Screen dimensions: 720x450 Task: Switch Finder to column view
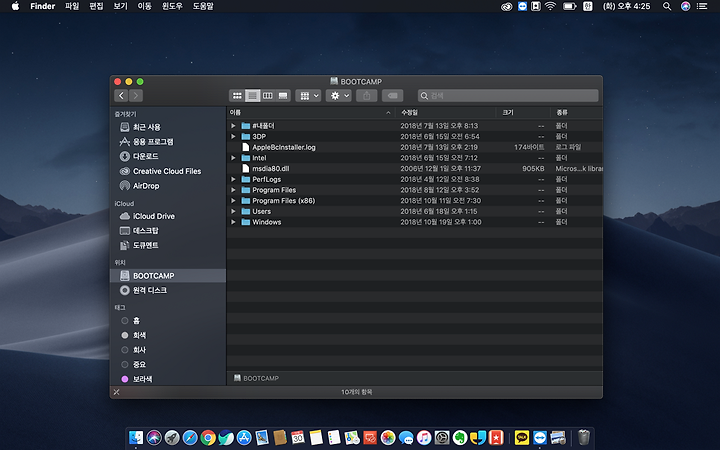point(268,96)
